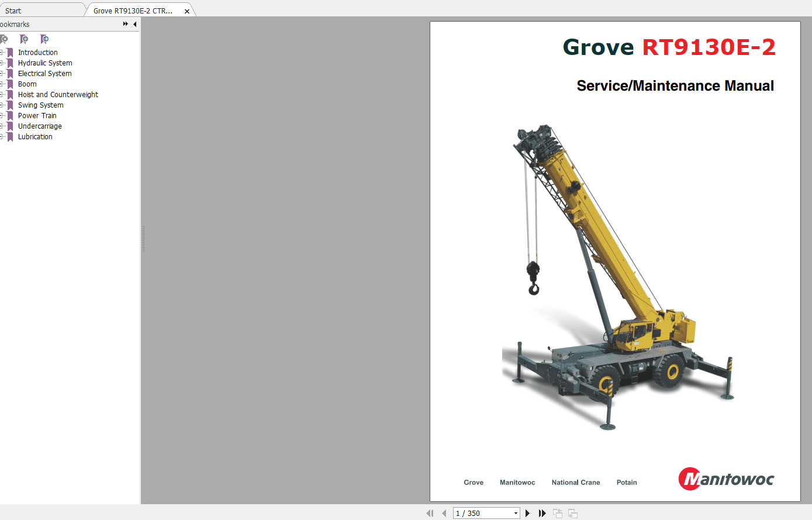Screen dimensions: 812x520
Task: Select the Lubrication bookmark
Action: 35,136
